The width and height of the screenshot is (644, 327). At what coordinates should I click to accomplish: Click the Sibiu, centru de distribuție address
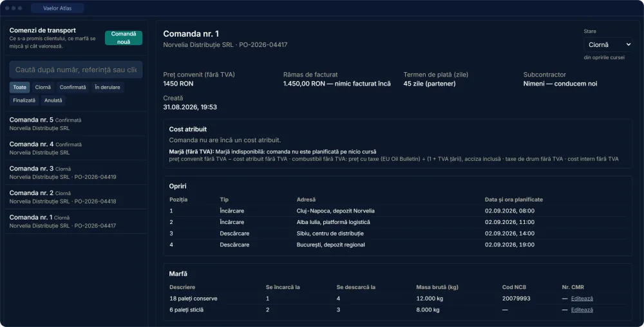click(330, 234)
